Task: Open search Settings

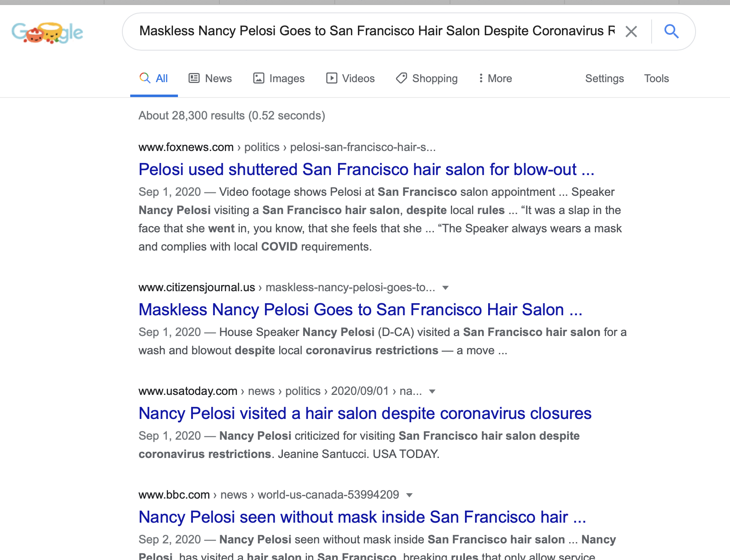Action: (x=604, y=78)
